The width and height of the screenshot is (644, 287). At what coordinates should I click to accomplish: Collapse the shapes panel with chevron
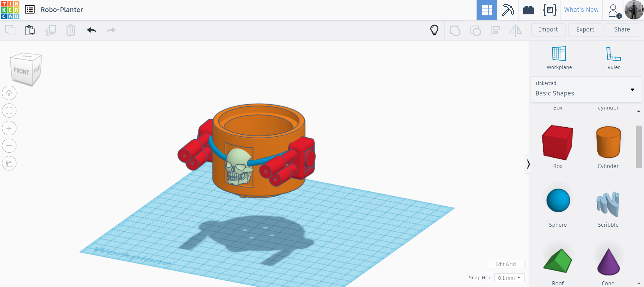tap(528, 164)
